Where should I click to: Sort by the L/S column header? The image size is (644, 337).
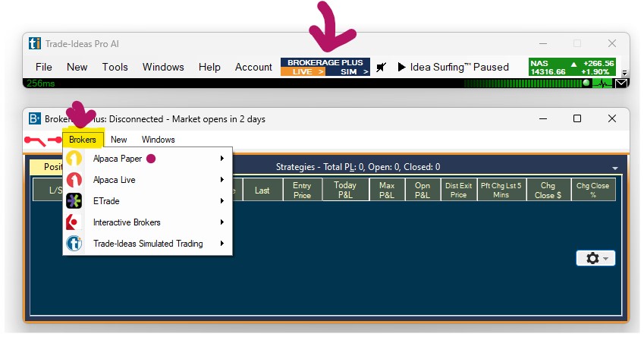[x=49, y=191]
